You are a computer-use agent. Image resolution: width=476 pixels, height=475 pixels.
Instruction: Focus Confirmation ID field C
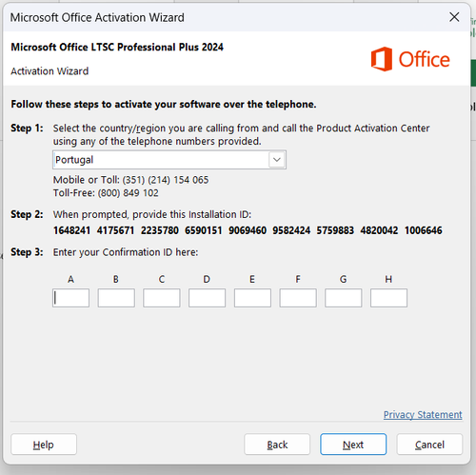(x=162, y=298)
